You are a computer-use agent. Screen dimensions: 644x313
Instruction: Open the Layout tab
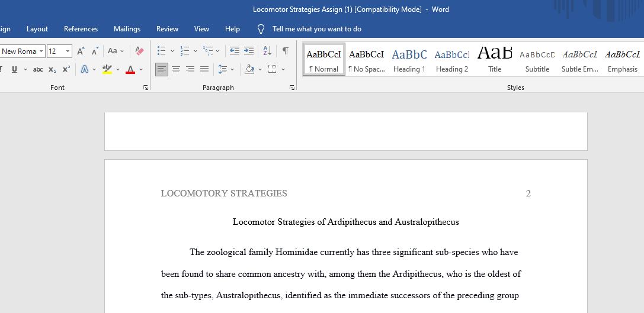[37, 29]
